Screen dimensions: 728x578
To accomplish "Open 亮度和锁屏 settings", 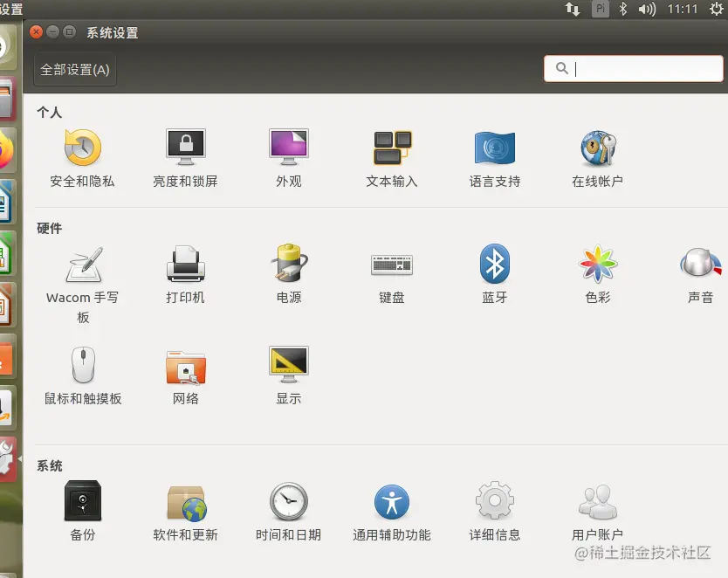I will coord(185,158).
